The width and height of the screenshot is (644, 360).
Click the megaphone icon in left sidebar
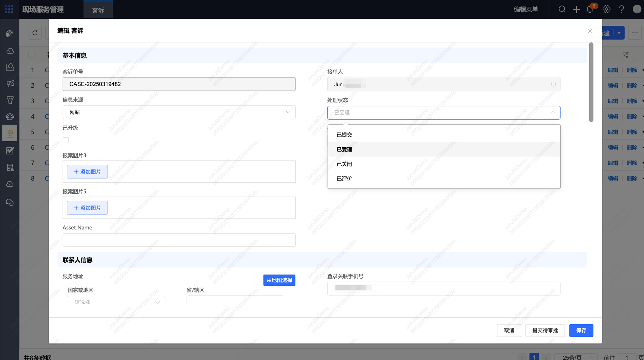pyautogui.click(x=10, y=84)
